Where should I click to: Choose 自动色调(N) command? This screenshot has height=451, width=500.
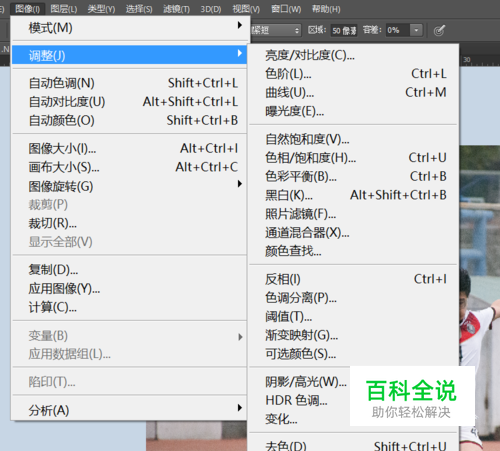pyautogui.click(x=129, y=83)
